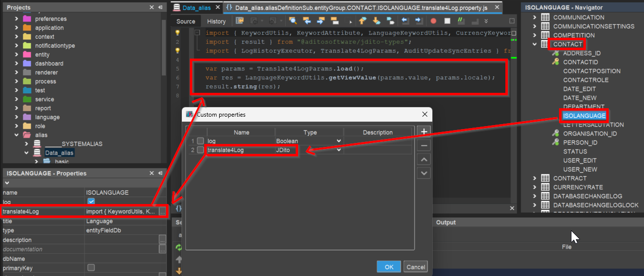
Task: Select ORGANISATION_ID column in Navigator
Action: [x=590, y=134]
